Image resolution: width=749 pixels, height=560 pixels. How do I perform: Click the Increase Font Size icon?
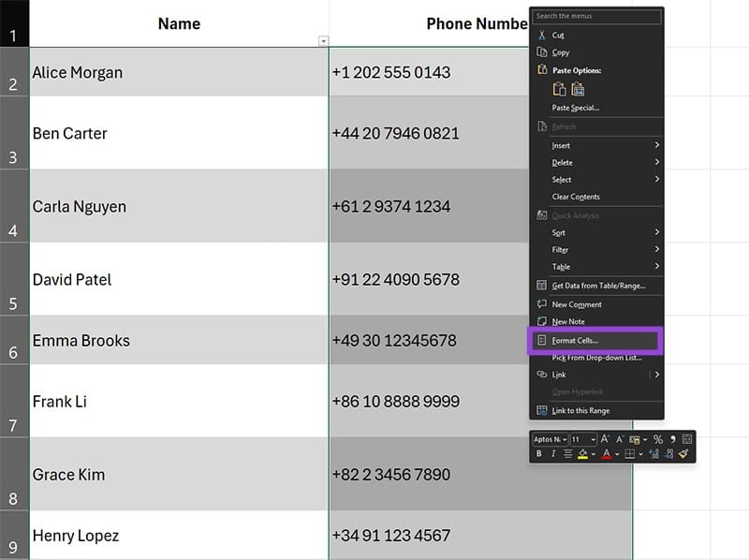pyautogui.click(x=604, y=438)
